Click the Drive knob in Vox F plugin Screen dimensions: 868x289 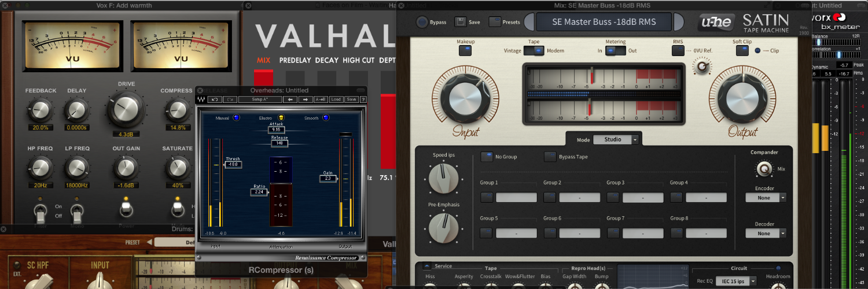(x=126, y=110)
